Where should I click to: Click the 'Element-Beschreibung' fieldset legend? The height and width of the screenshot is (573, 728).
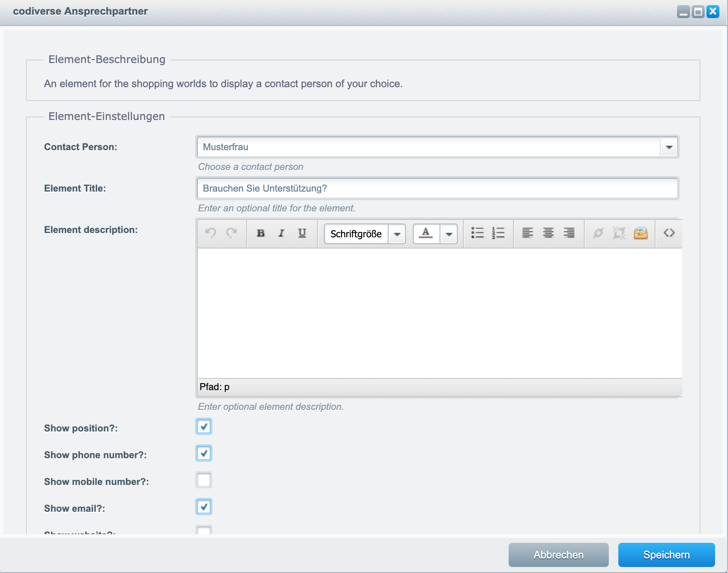click(x=107, y=60)
